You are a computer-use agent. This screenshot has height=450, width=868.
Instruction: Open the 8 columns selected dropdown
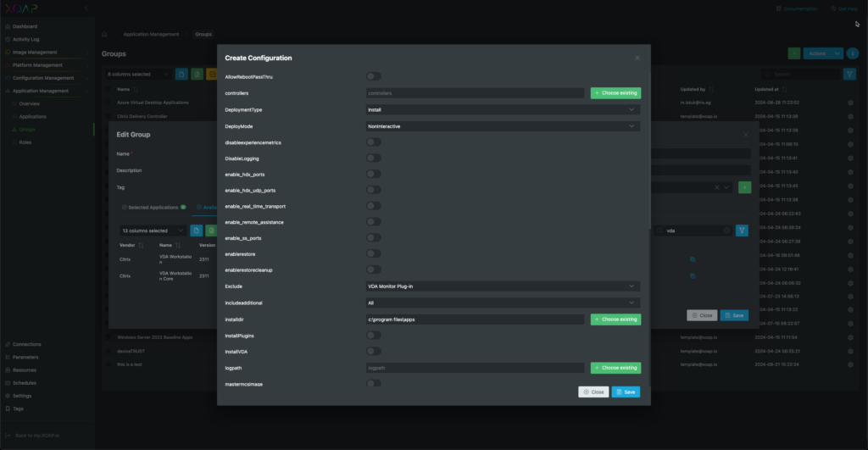(x=138, y=75)
